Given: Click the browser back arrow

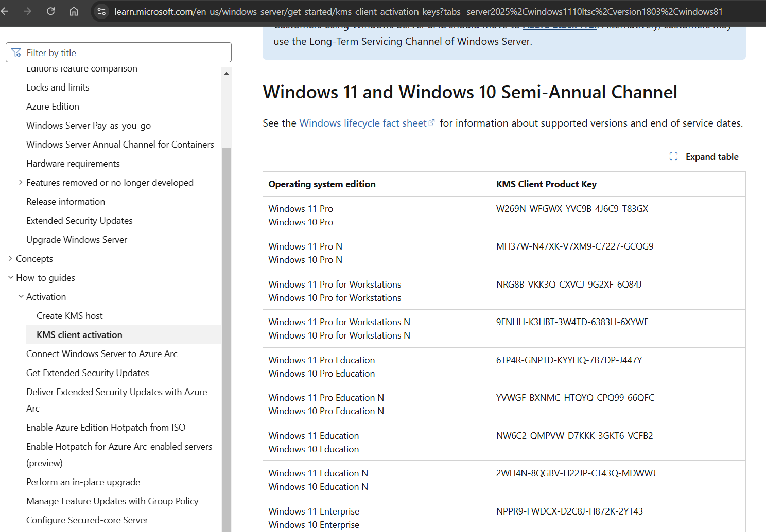Looking at the screenshot, I should point(5,11).
